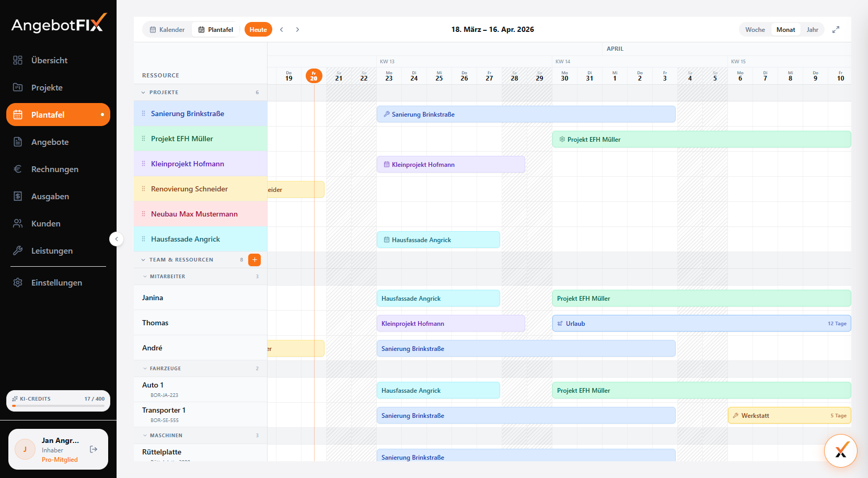Switch view to Woche

(755, 30)
